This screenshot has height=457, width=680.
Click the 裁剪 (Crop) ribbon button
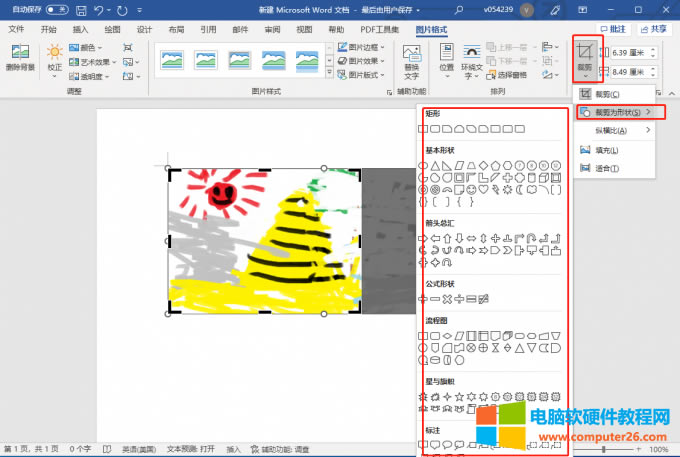click(x=585, y=60)
